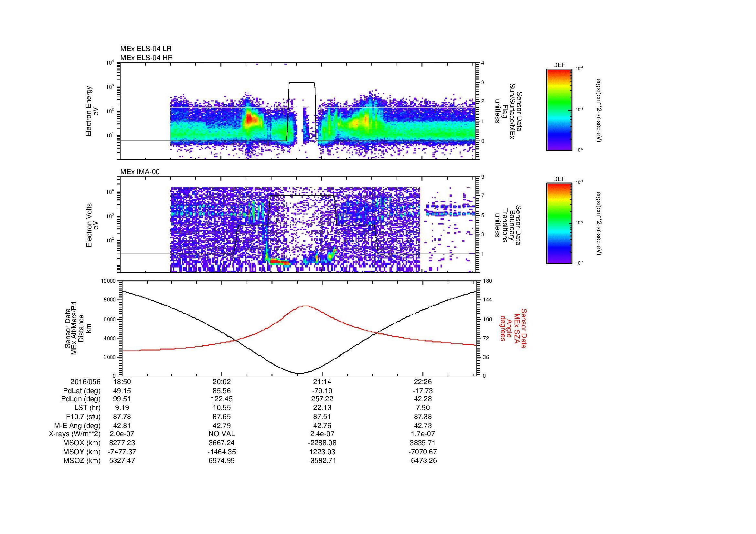Click the altitude axis tick '10000'
The height and width of the screenshot is (534, 756).
pyautogui.click(x=109, y=281)
